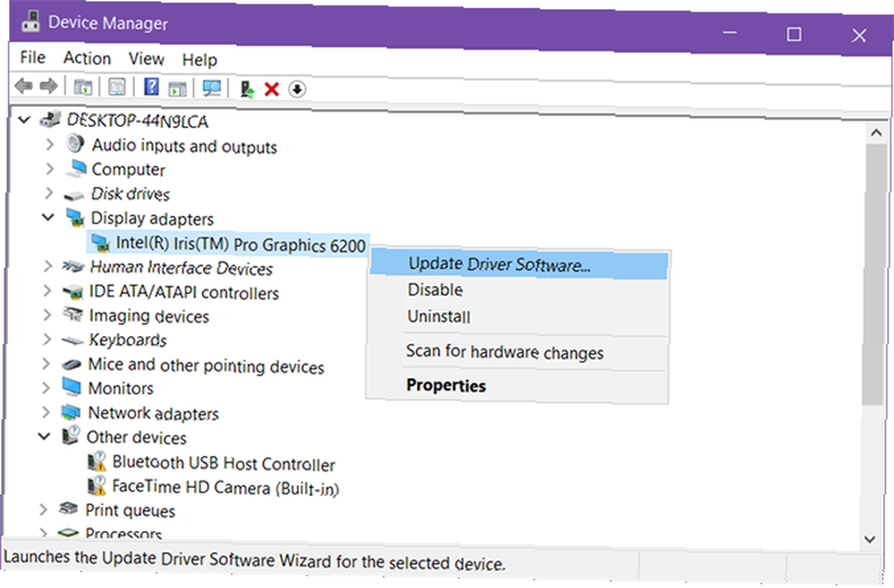894x588 pixels.
Task: Click the Imaging devices icon
Action: pyautogui.click(x=72, y=314)
